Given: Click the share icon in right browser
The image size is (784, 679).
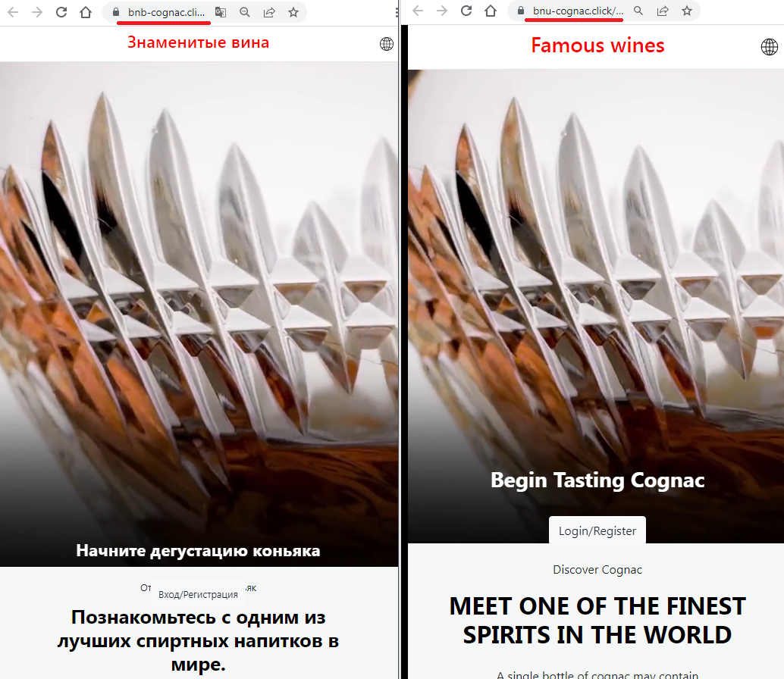Looking at the screenshot, I should (663, 11).
